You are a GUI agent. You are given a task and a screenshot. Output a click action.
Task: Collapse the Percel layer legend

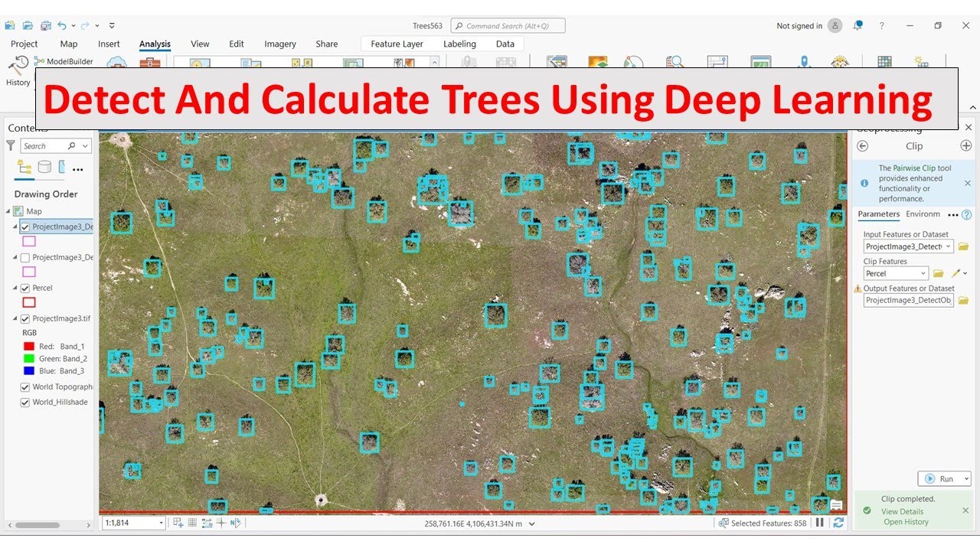coord(15,288)
